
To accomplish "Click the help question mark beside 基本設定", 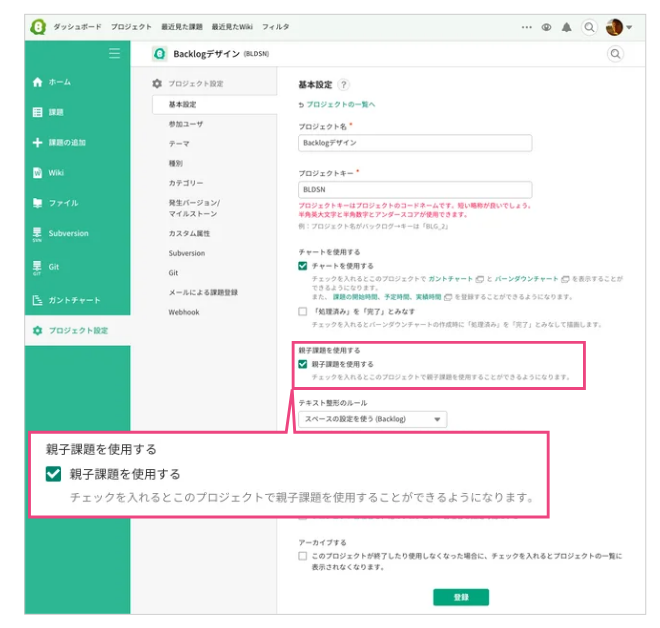I will click(x=343, y=85).
